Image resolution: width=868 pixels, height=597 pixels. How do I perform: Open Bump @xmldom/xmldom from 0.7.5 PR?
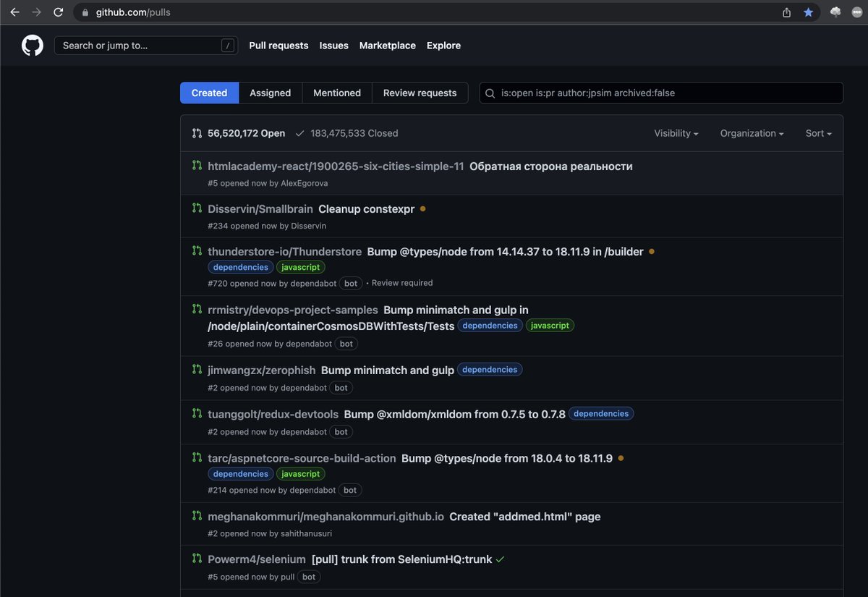pyautogui.click(x=455, y=415)
